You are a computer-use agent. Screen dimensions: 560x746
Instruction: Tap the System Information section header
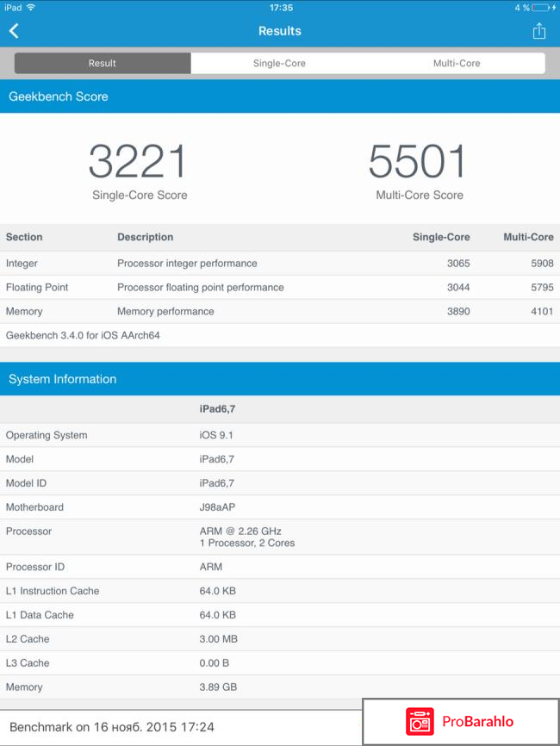[62, 379]
